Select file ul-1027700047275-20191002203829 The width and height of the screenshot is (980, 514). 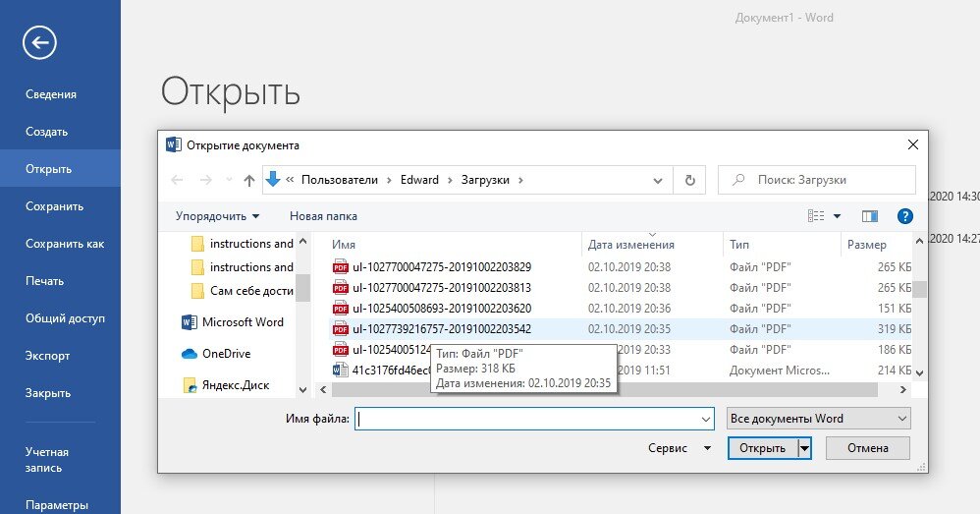(442, 267)
